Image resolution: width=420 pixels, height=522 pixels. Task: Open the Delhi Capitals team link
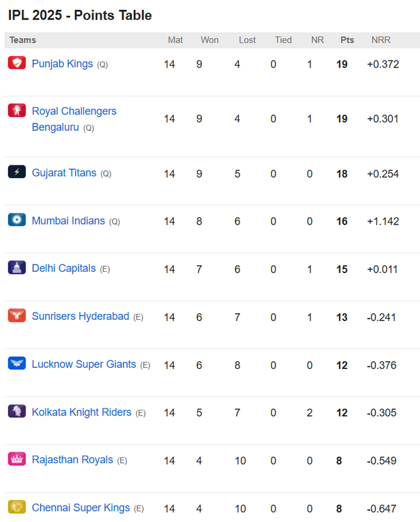point(64,269)
